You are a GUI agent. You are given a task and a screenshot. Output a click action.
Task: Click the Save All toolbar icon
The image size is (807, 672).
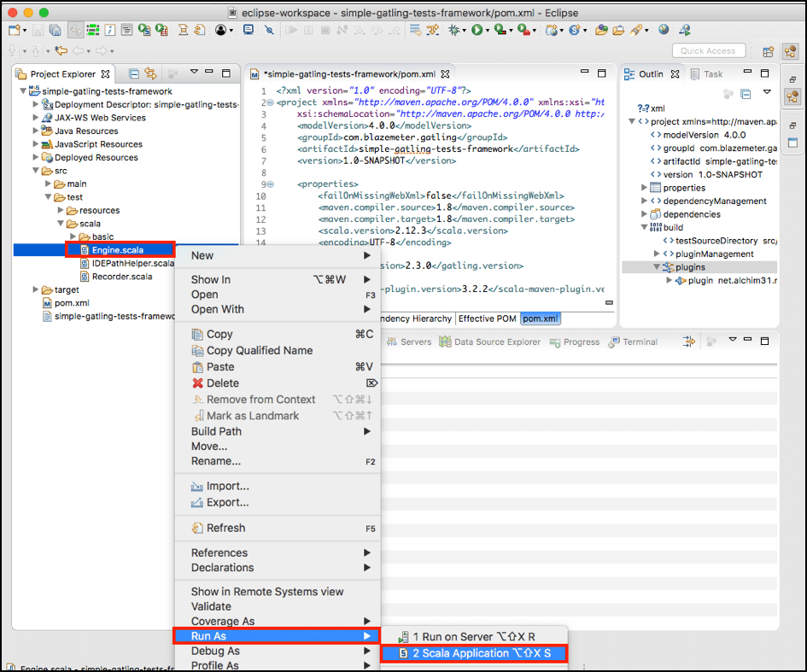click(x=55, y=30)
